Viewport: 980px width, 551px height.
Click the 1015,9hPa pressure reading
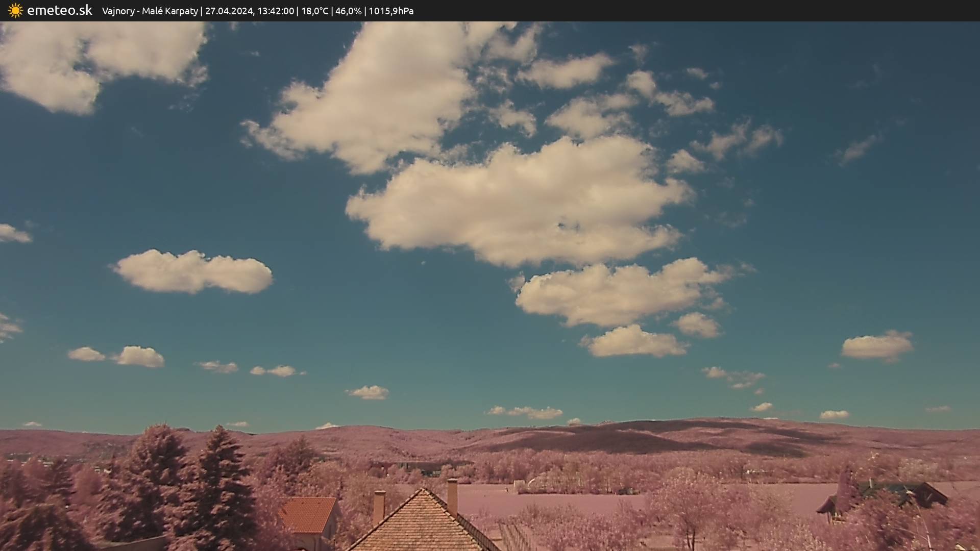pos(391,11)
